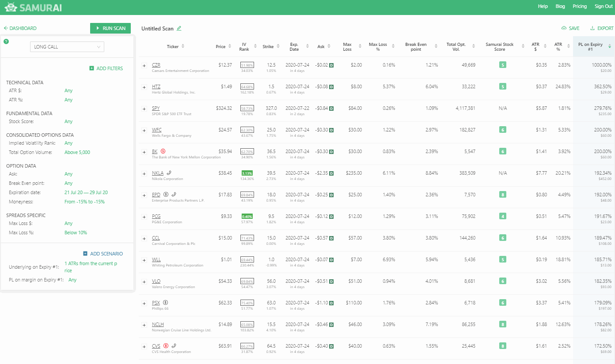This screenshot has width=615, height=364.
Task: Open the LONG CALL strategy dropdown
Action: [67, 47]
